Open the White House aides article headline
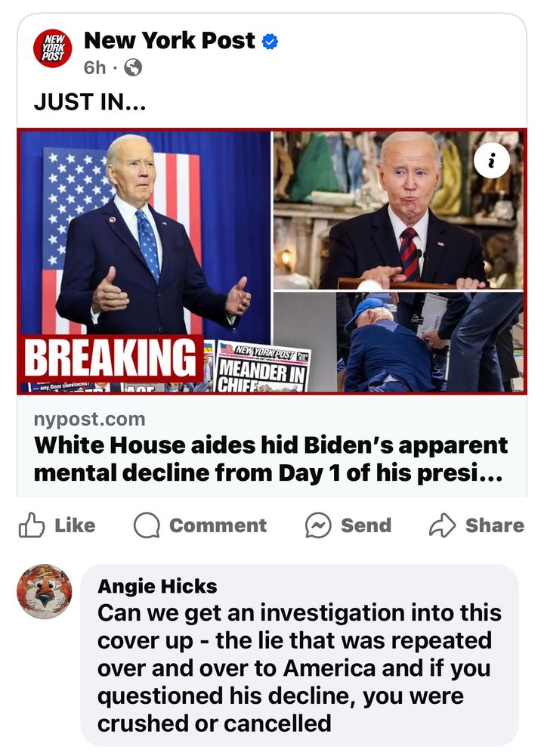544x756 pixels. 270,459
